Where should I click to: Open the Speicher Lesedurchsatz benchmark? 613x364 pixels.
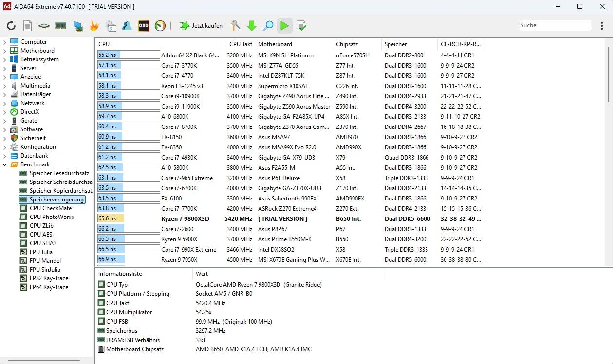point(59,173)
